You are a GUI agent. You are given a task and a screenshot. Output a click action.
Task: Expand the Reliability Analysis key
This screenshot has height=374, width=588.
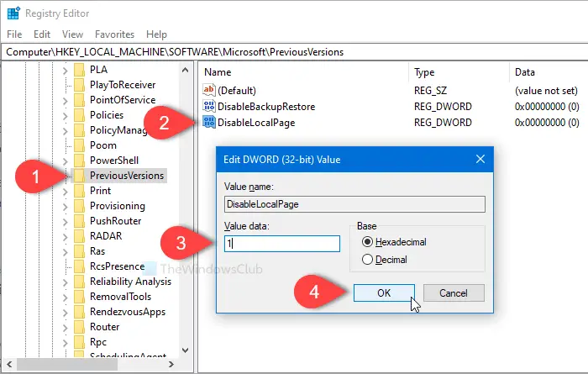(66, 282)
